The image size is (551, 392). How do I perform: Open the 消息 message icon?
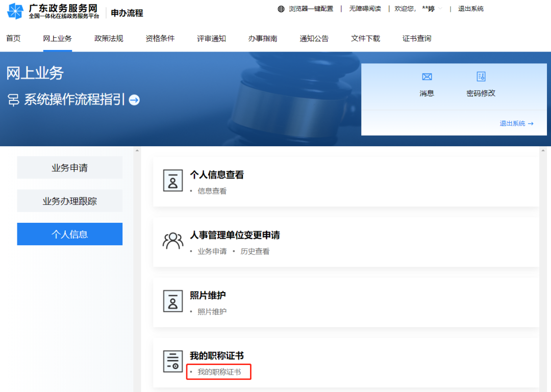point(427,77)
